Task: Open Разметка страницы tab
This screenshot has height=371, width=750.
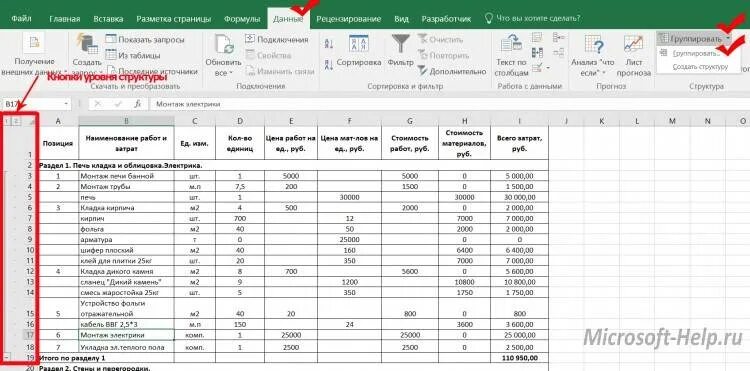Action: [x=174, y=19]
